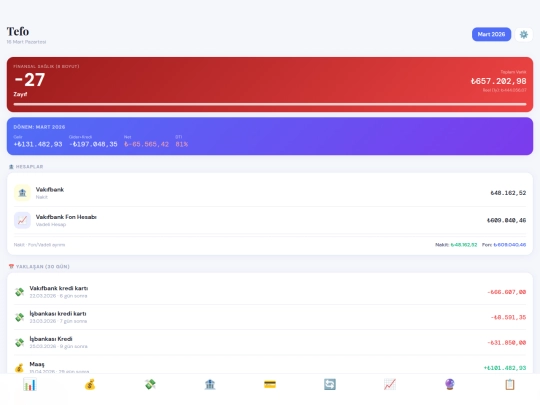Click the Maaş money bag icon

20,367
